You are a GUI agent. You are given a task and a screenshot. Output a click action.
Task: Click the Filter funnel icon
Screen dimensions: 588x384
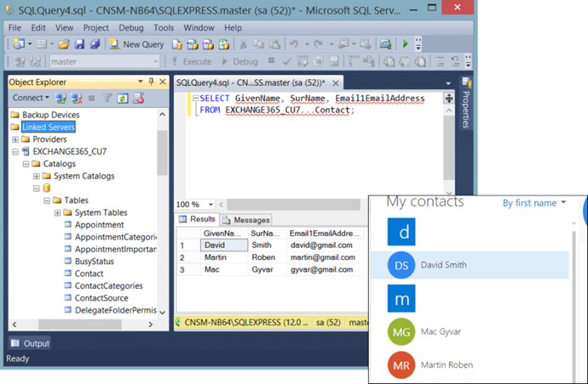107,99
